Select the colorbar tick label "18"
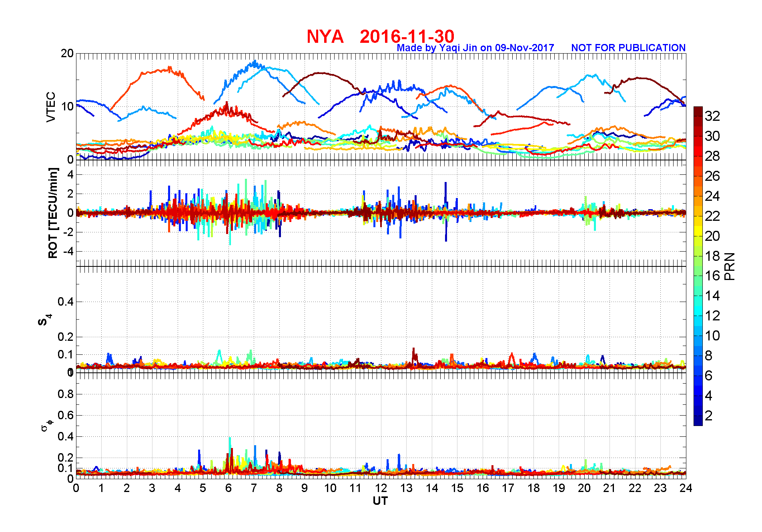The width and height of the screenshot is (762, 532). pos(712,256)
